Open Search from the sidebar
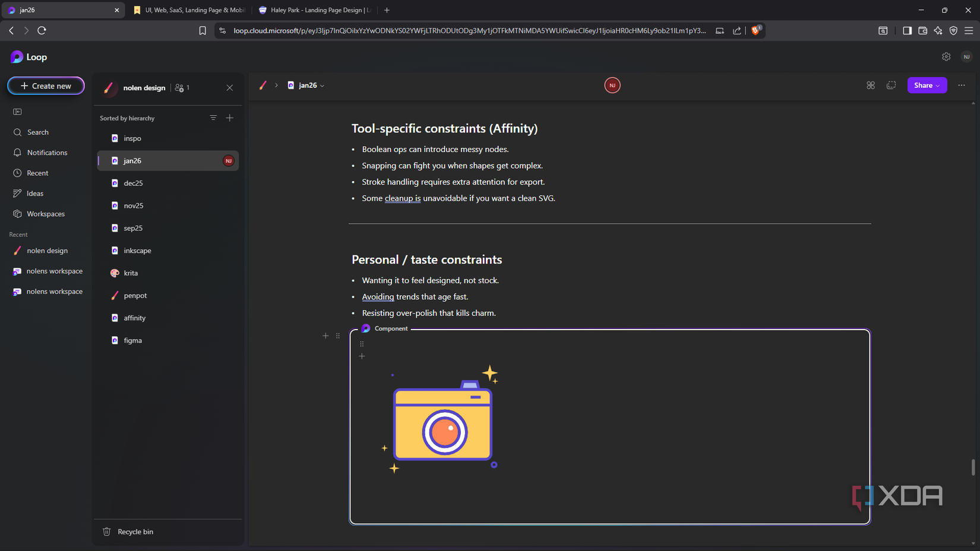This screenshot has height=551, width=980. click(x=37, y=132)
